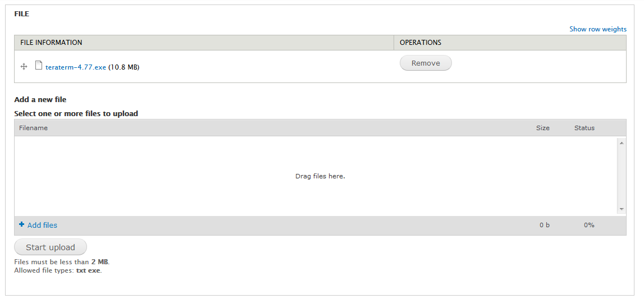Click Add files to browse for uploads
Viewport: 644px width, 299px height.
coord(42,225)
